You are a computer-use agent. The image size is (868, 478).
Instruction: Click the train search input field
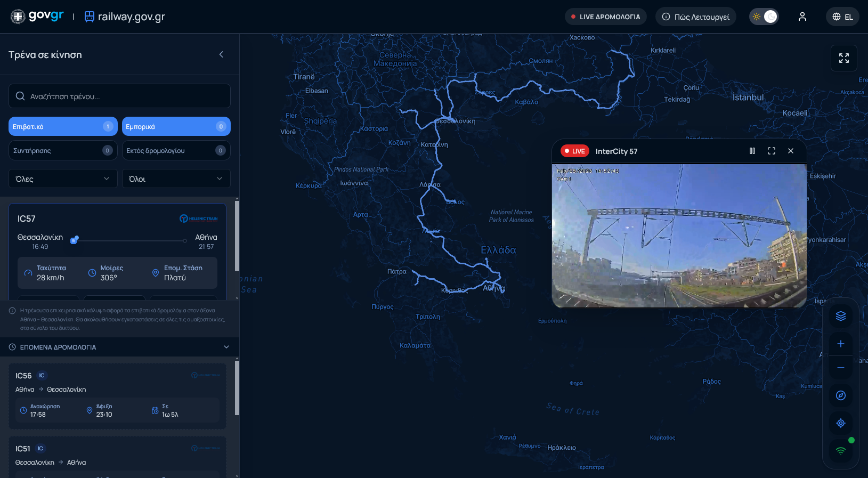tap(119, 96)
